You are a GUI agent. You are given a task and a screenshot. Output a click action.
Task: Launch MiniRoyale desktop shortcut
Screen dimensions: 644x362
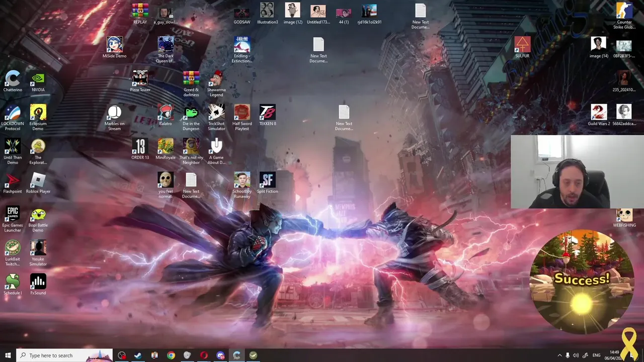(x=166, y=148)
